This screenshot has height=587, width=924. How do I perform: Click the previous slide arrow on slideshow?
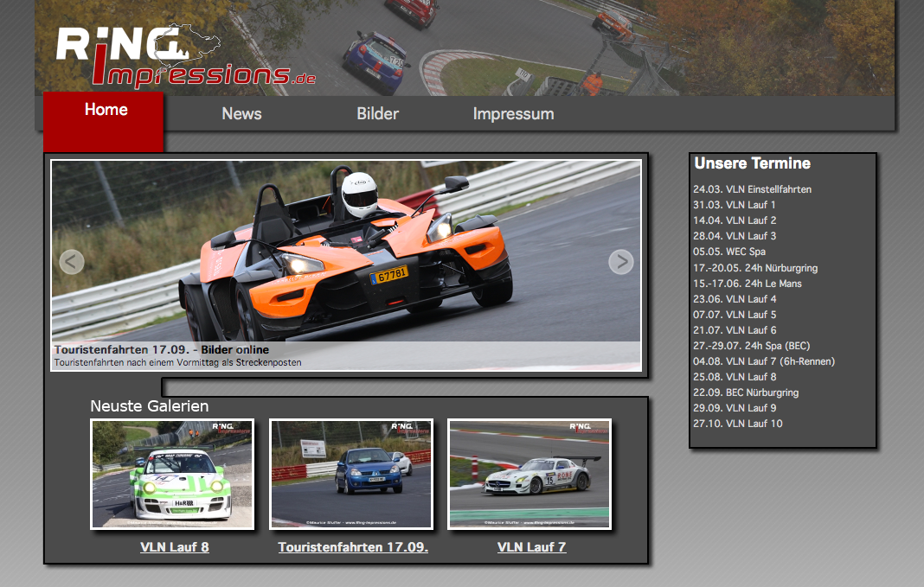[72, 261]
